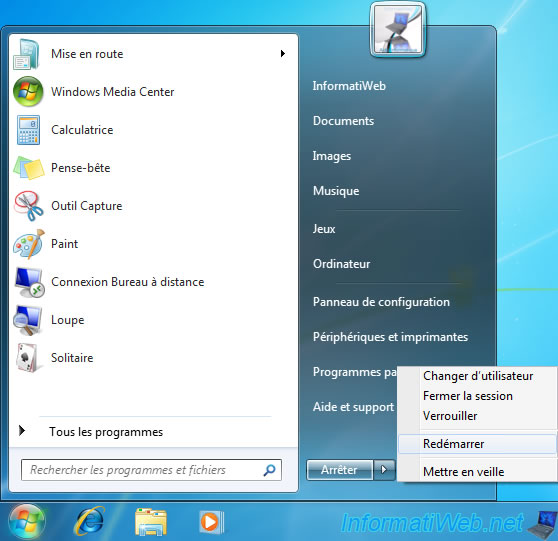Open the arrow next to Arrêter

click(x=384, y=470)
